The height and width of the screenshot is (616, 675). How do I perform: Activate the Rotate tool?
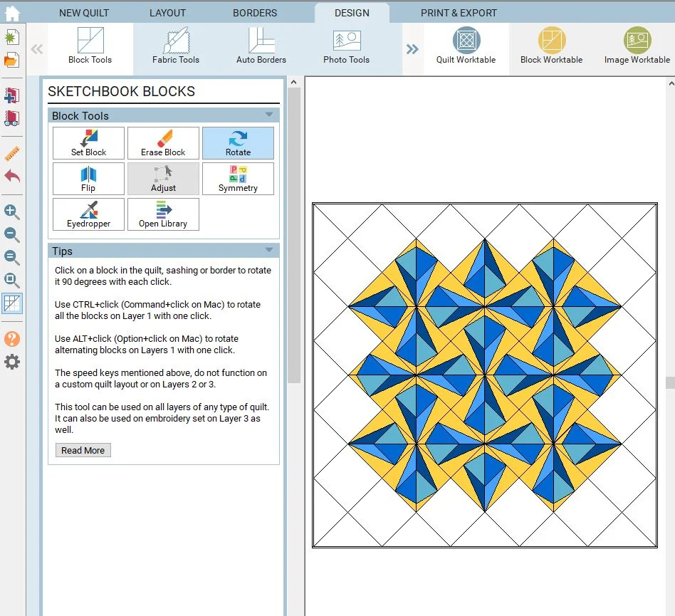pyautogui.click(x=238, y=143)
